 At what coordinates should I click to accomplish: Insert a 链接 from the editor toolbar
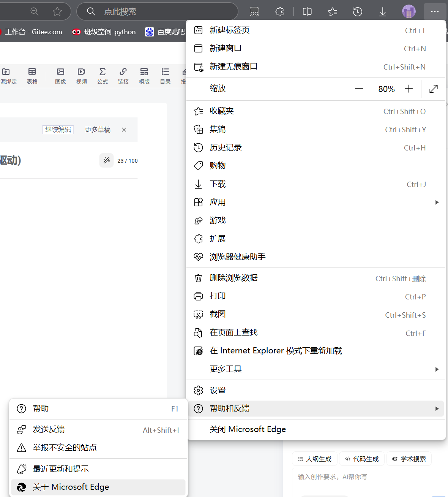coord(123,76)
